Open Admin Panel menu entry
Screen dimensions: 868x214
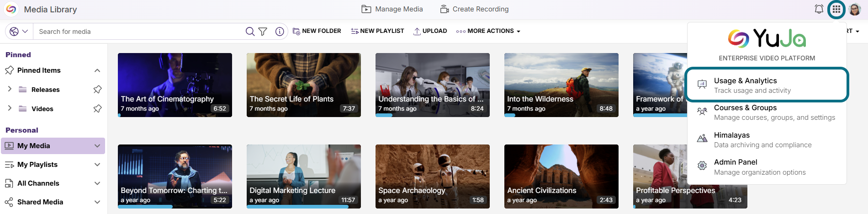(767, 167)
